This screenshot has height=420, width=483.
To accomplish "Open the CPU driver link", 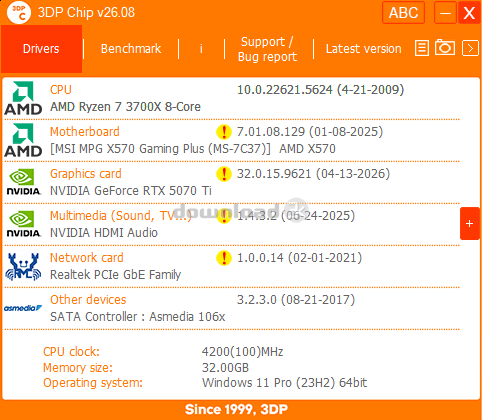I will click(x=61, y=90).
